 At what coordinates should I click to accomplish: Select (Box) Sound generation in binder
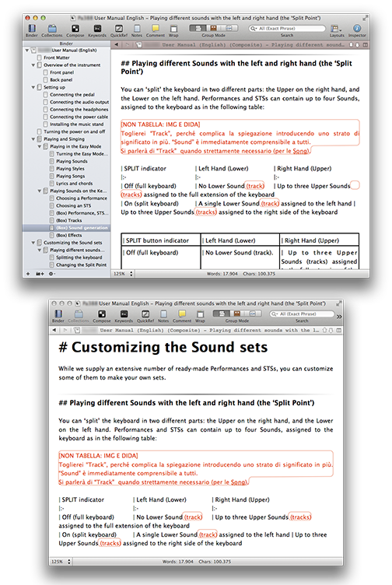pyautogui.click(x=82, y=228)
